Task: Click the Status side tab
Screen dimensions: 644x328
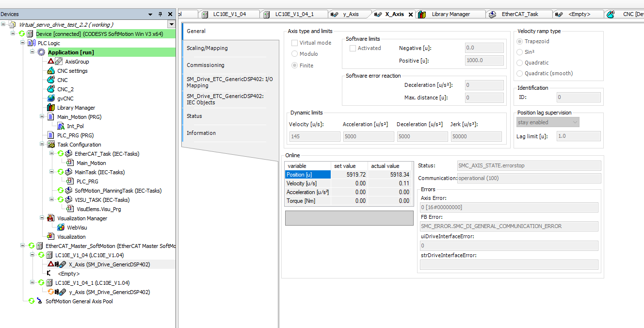Action: point(194,116)
